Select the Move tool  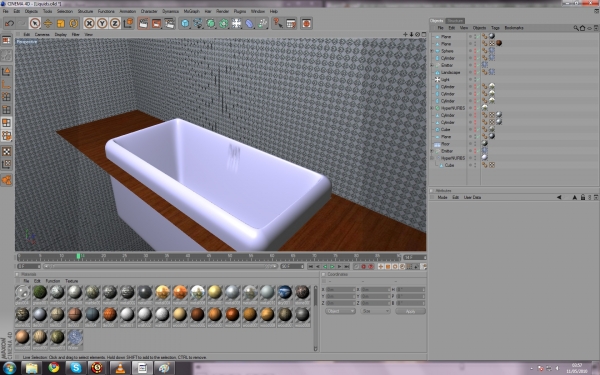tap(48, 24)
